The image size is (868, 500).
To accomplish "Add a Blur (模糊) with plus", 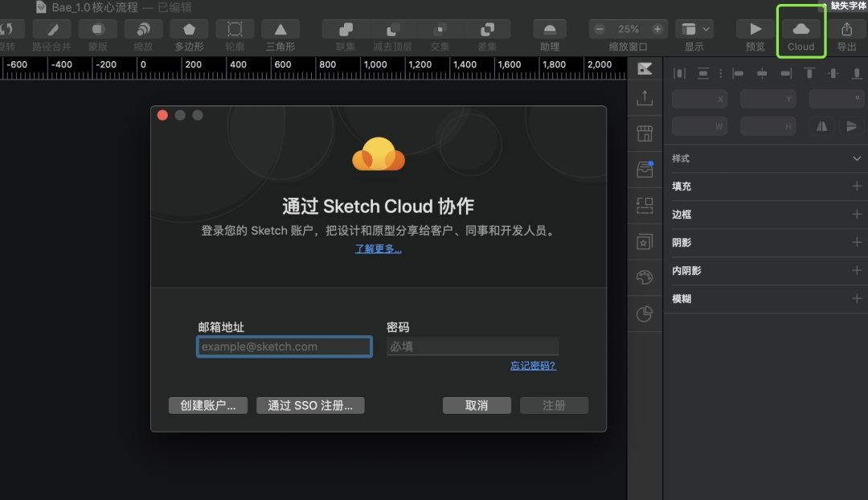I will [857, 299].
